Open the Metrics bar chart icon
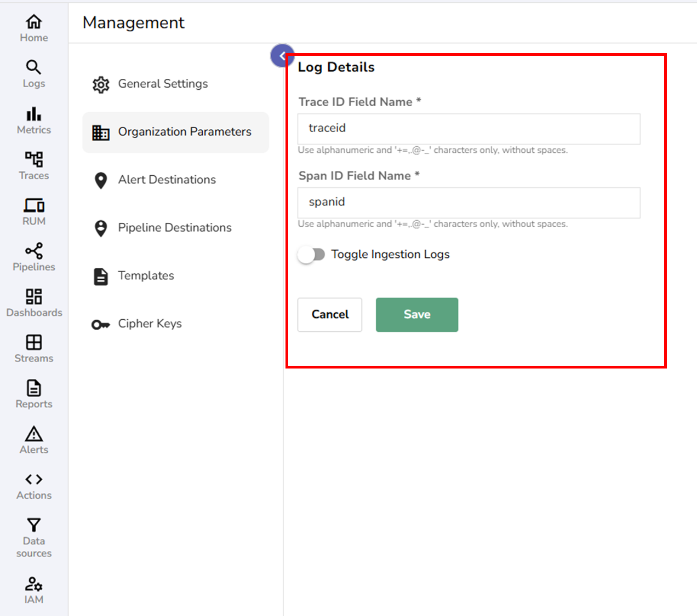697x616 pixels. (x=33, y=116)
